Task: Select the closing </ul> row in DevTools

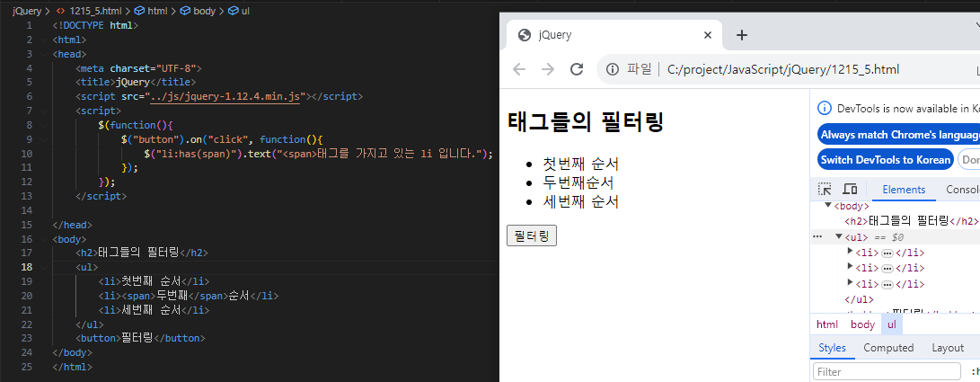Action: pos(859,299)
